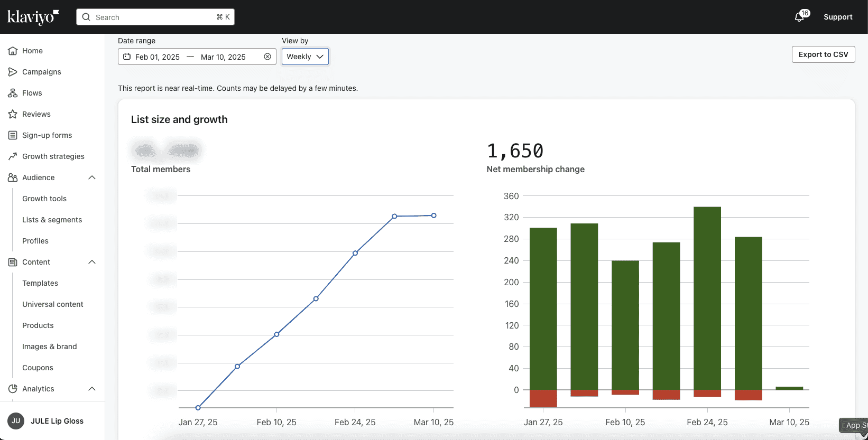
Task: Click the Mar 10, 2025 end date
Action: (x=223, y=57)
